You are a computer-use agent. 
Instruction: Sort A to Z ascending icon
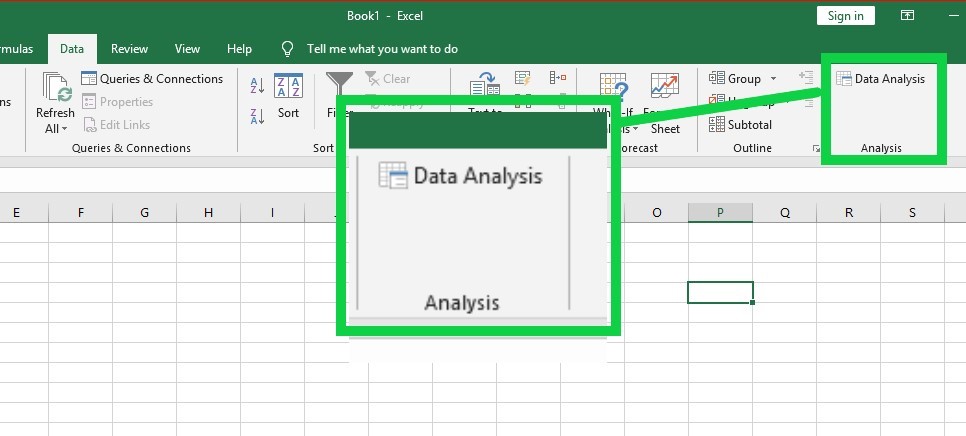258,86
